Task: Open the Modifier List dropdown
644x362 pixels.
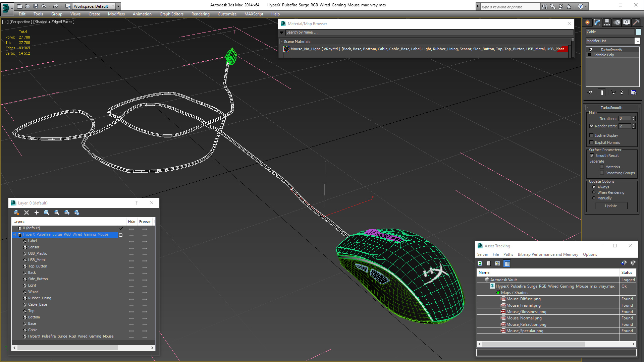Action: point(637,41)
